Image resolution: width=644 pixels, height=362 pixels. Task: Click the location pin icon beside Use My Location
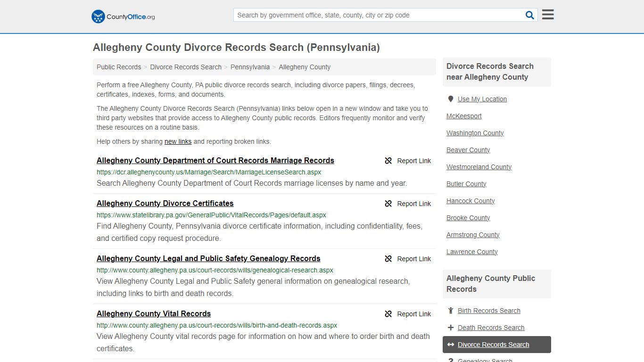(451, 99)
